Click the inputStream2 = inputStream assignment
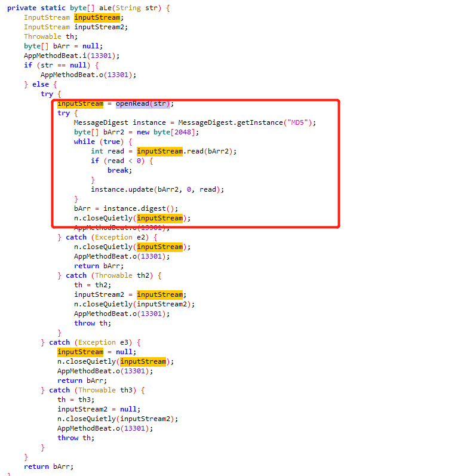Screen dimensions: 473x476 tap(130, 294)
